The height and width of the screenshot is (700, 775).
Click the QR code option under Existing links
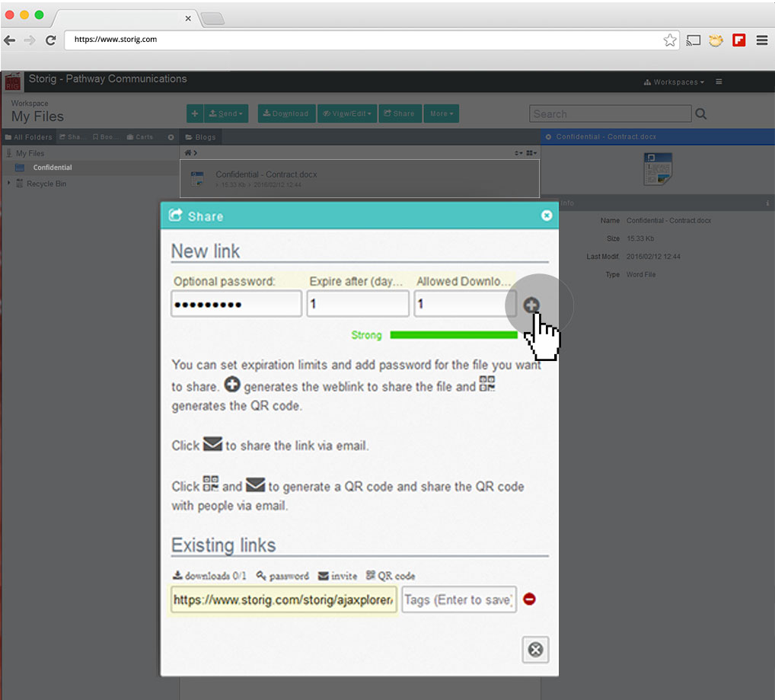(x=391, y=575)
